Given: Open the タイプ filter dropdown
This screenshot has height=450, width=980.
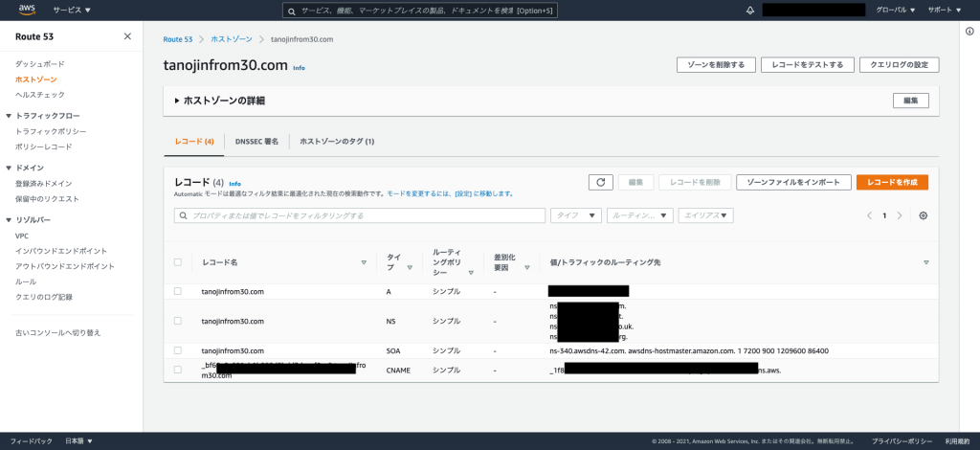Looking at the screenshot, I should point(575,215).
